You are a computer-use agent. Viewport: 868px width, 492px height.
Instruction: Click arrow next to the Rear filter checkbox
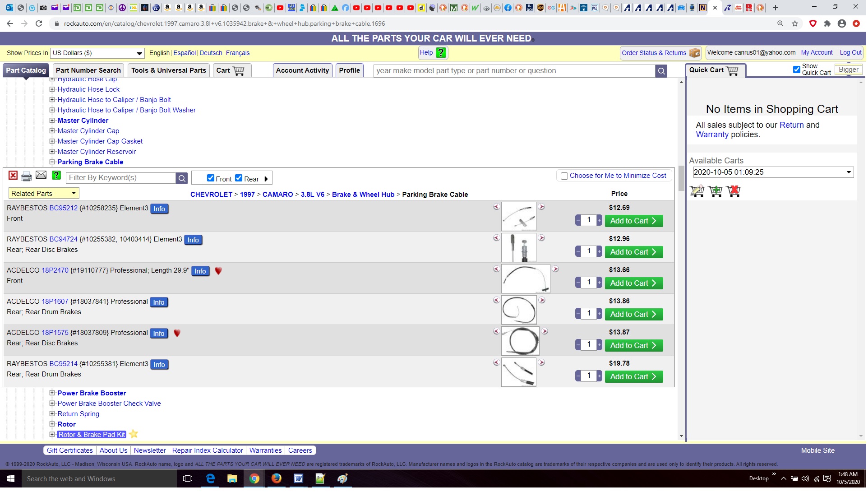pos(267,179)
